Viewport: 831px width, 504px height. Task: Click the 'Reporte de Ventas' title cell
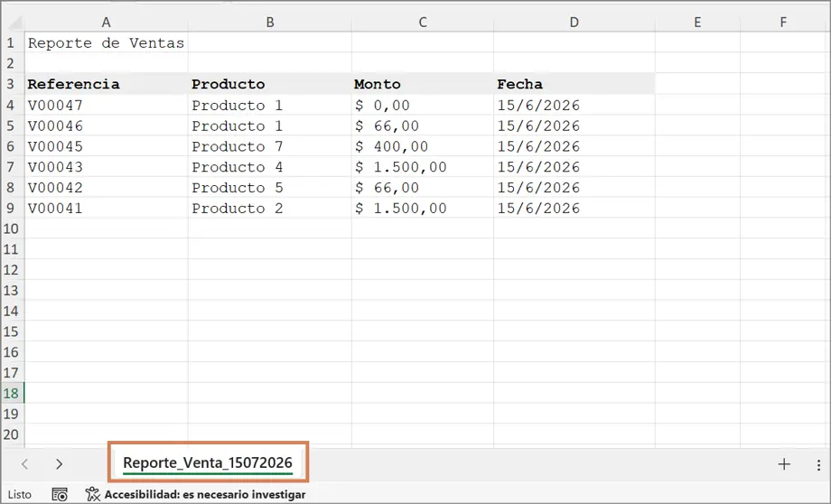(x=106, y=43)
